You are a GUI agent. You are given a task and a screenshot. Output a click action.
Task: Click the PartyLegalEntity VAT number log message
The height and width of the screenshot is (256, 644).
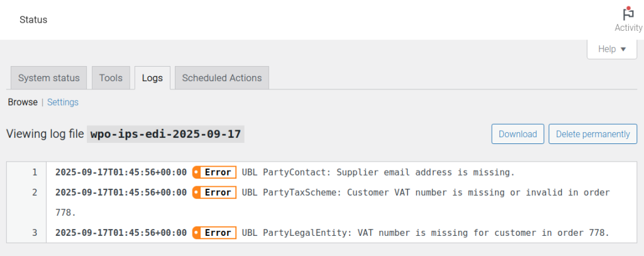pos(425,233)
